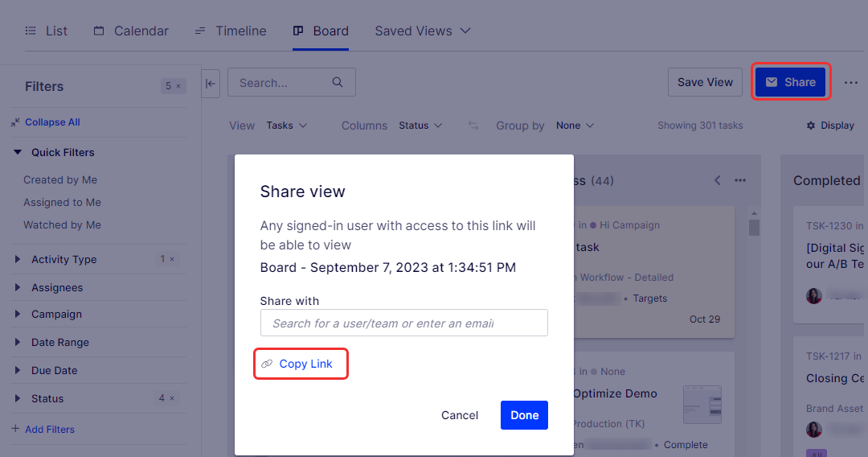The height and width of the screenshot is (457, 868).
Task: Collapse the filters panel with arrow icon
Action: click(x=211, y=84)
